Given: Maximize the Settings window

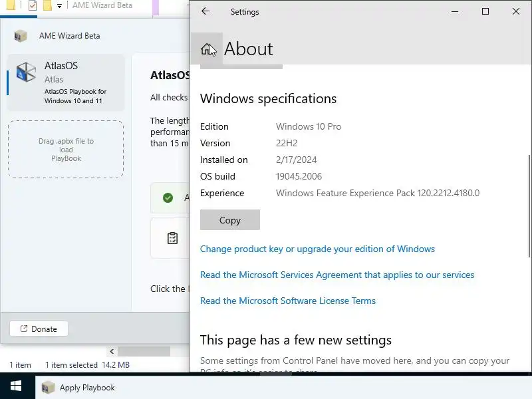Looking at the screenshot, I should [x=485, y=11].
